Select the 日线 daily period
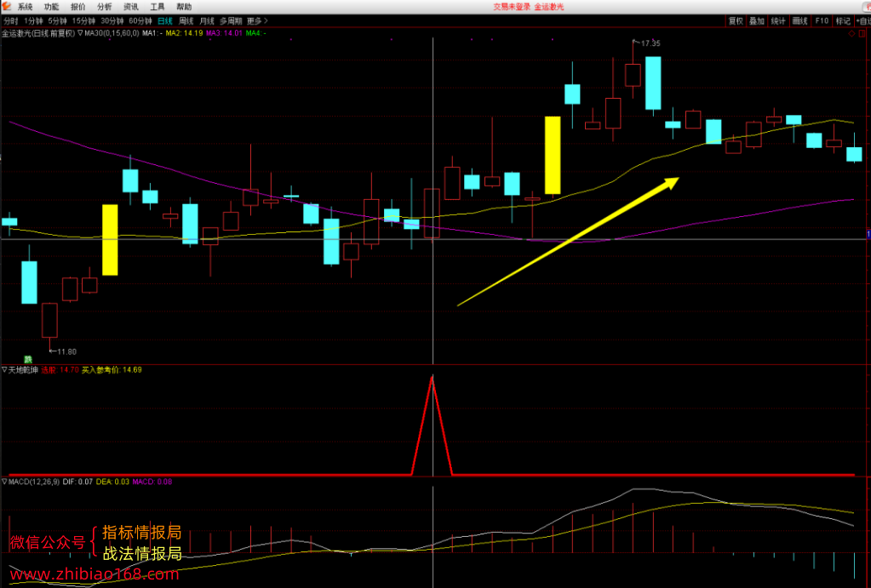The height and width of the screenshot is (588, 871). coord(165,21)
